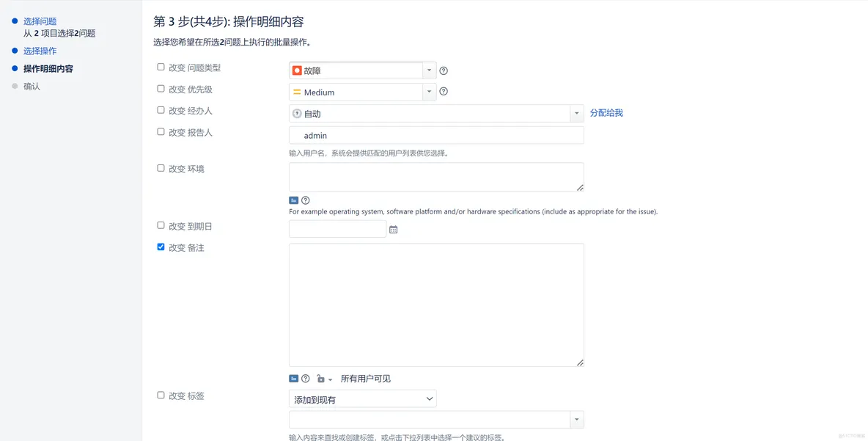Go to 选择问题 step in sidebar

click(x=40, y=21)
